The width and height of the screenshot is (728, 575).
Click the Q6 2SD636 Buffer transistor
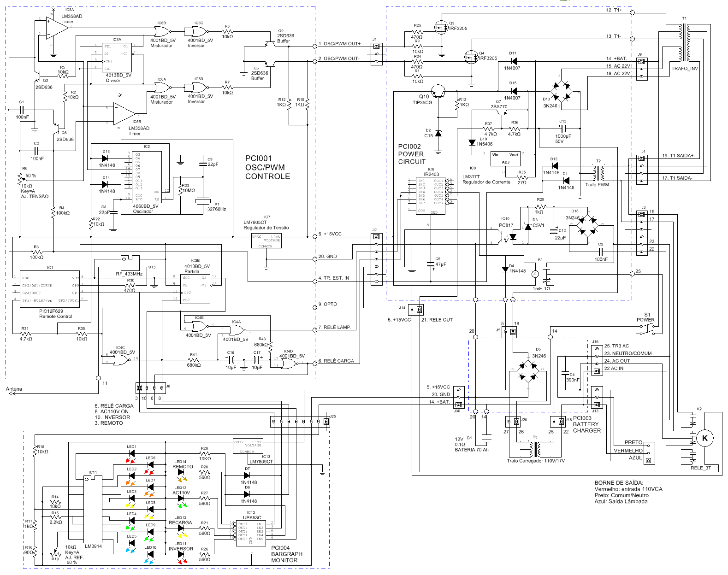pyautogui.click(x=270, y=63)
